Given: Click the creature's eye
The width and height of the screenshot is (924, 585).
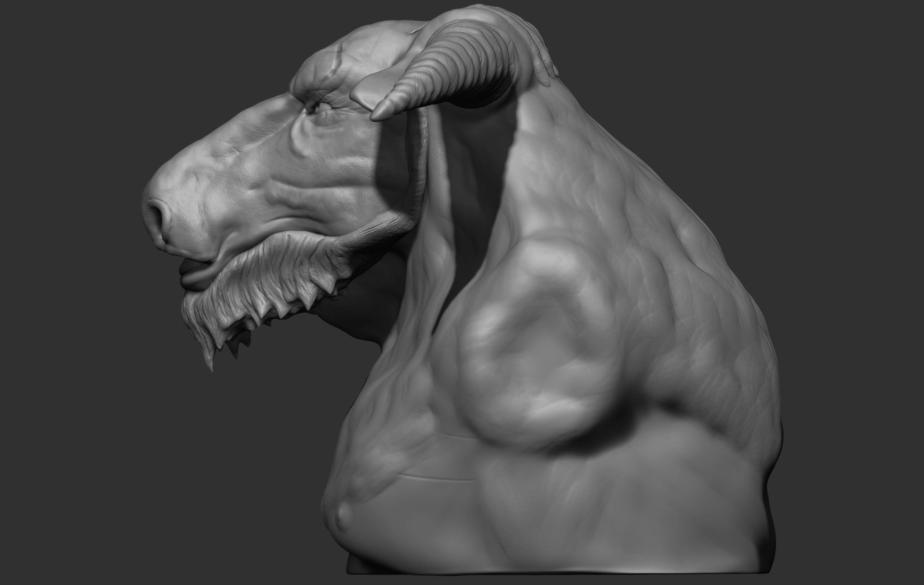Looking at the screenshot, I should click(x=315, y=107).
